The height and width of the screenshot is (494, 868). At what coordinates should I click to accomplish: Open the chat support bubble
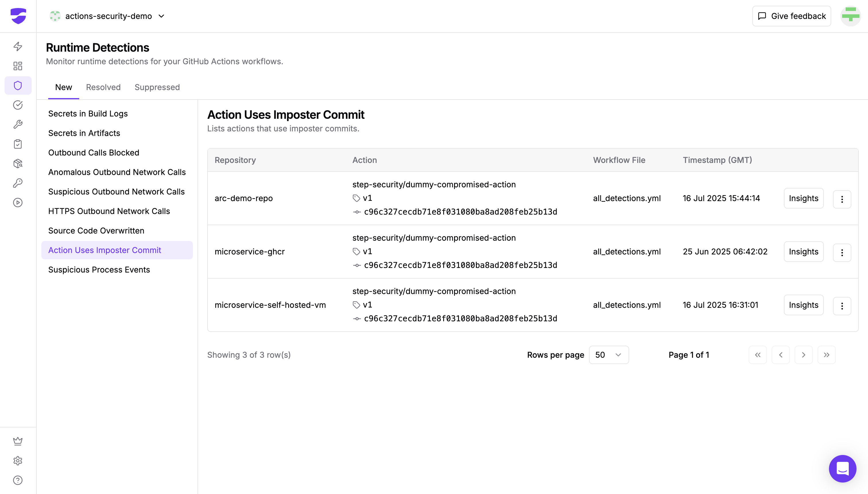842,468
